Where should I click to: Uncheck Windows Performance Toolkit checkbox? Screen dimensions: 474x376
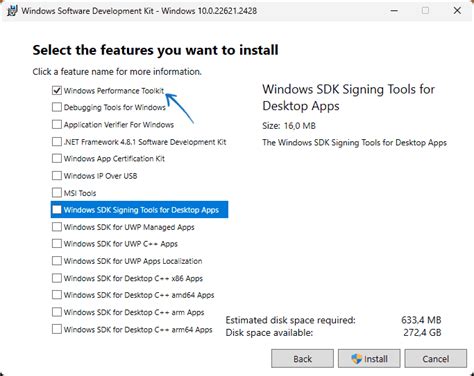click(x=57, y=90)
